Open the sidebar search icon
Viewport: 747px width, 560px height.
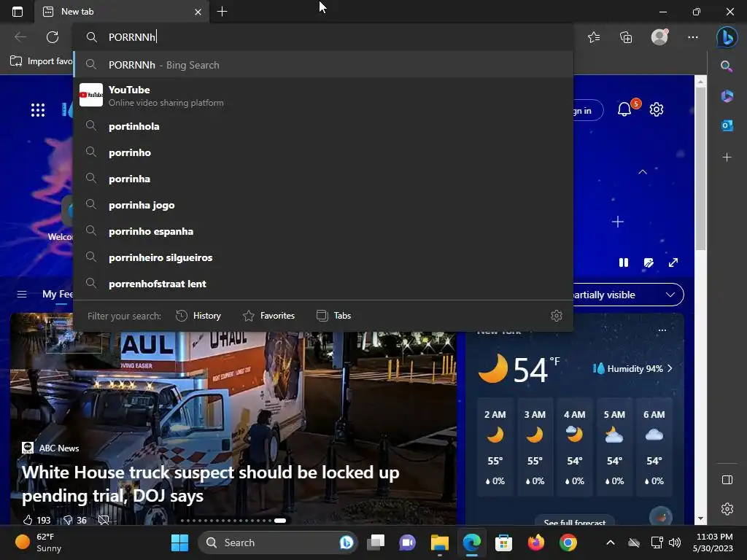point(727,66)
